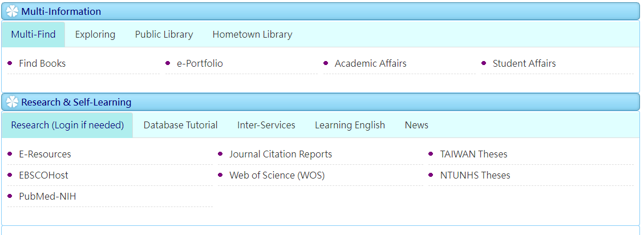Click the Find Books link

point(42,64)
